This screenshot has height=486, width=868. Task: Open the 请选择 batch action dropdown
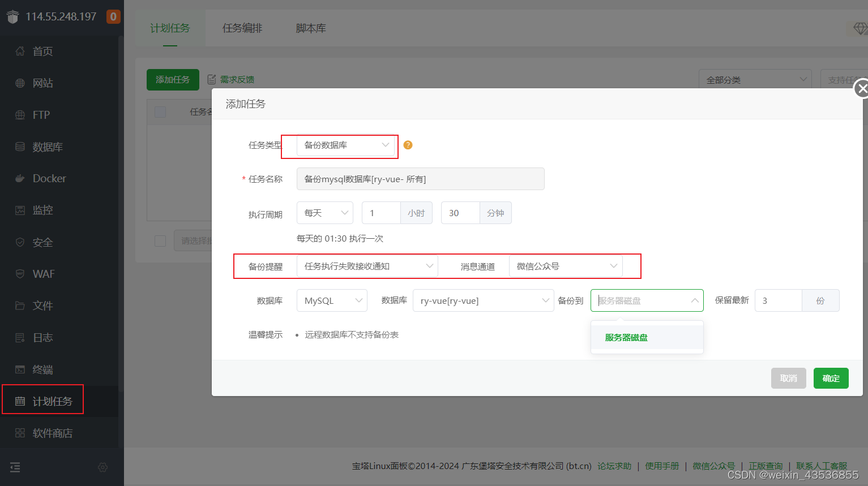click(x=194, y=241)
